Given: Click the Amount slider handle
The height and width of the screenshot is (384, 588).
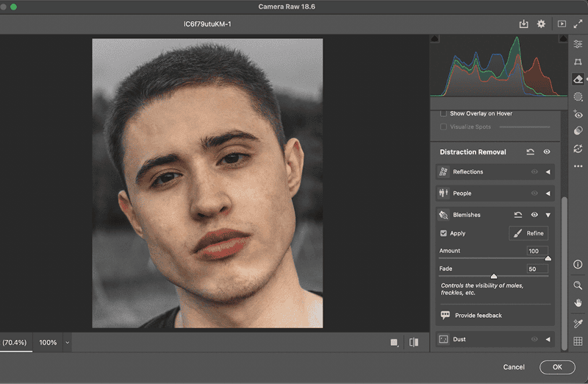Looking at the screenshot, I should (548, 258).
